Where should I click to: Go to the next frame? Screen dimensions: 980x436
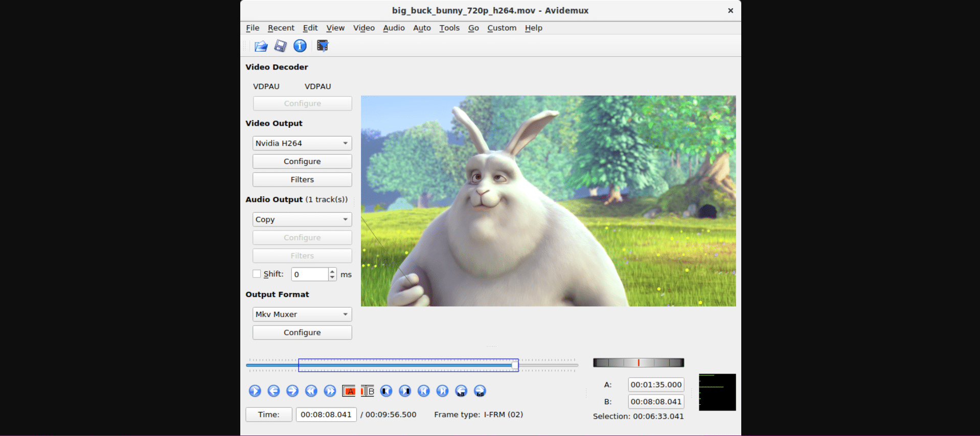pos(292,391)
